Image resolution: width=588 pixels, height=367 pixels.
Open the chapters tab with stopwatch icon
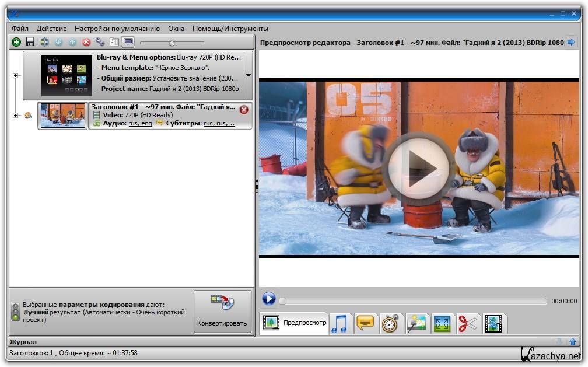click(390, 323)
